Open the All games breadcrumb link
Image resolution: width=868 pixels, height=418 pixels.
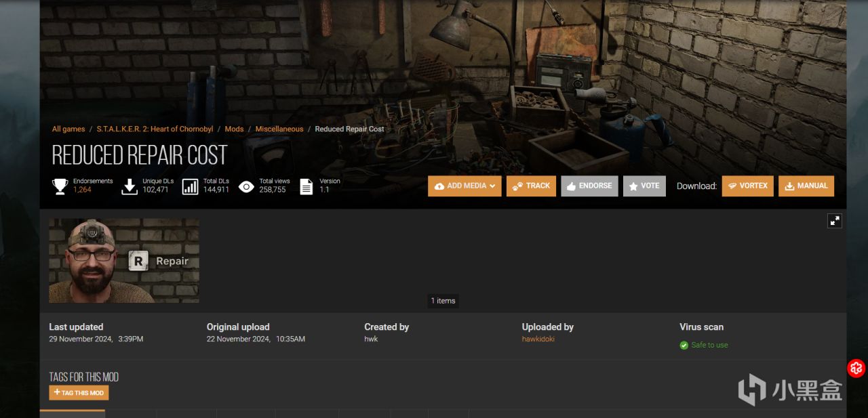pos(68,129)
